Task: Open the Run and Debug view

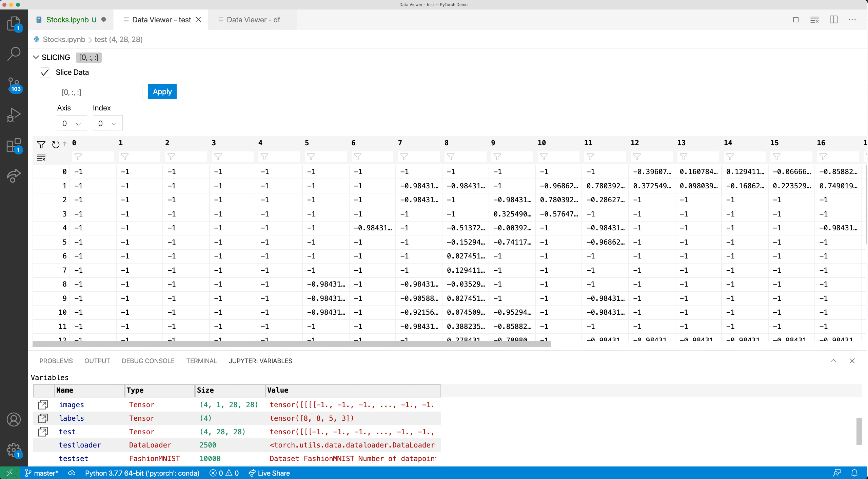Action: pyautogui.click(x=14, y=115)
